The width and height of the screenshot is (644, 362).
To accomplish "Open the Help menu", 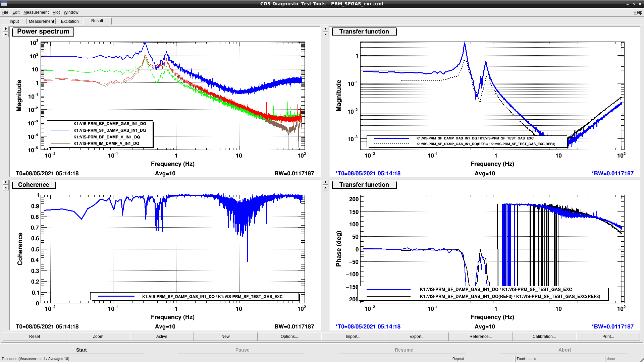I will (638, 12).
